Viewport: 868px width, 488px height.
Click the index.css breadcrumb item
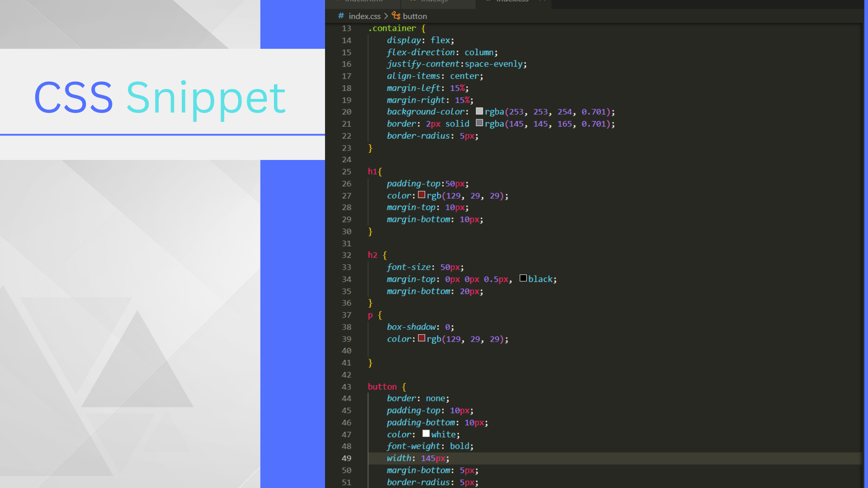pyautogui.click(x=364, y=16)
